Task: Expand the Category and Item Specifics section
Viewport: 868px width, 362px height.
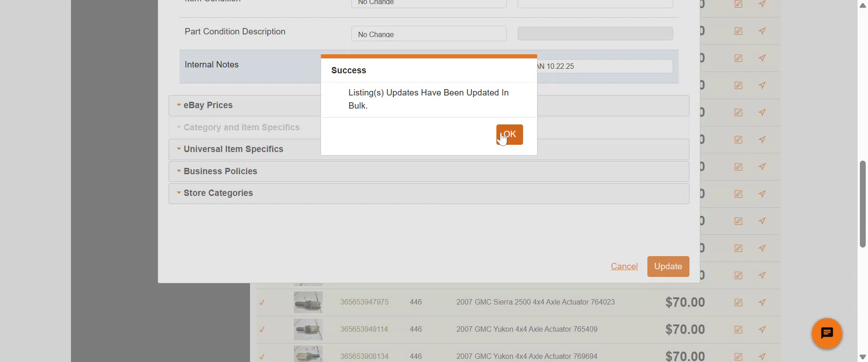Action: (x=429, y=128)
